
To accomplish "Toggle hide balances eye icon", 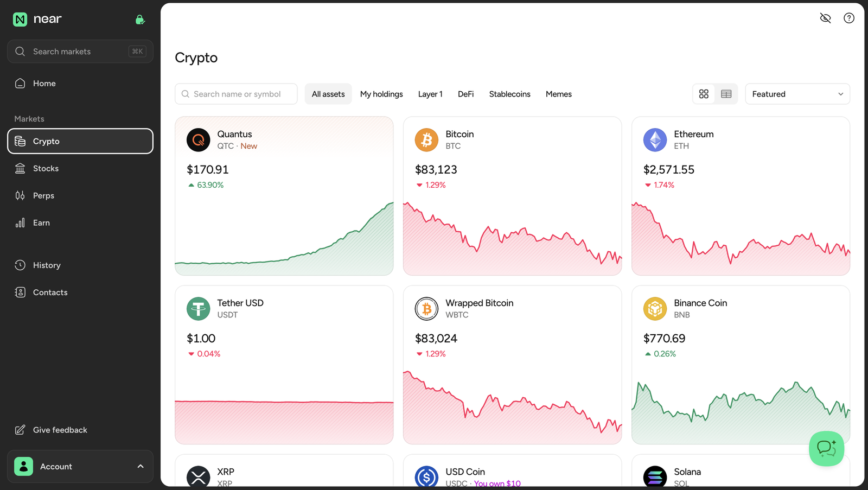I will [x=825, y=18].
